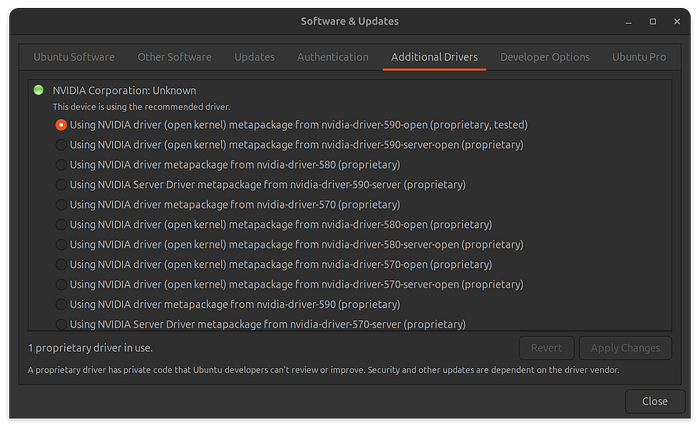Open the Ubuntu Software tab
The height and width of the screenshot is (430, 700).
click(x=74, y=57)
